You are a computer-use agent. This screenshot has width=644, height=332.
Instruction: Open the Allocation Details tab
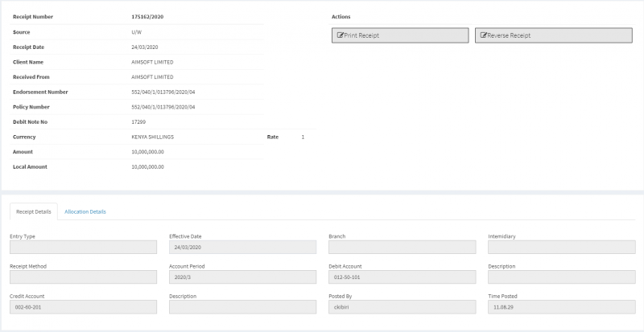point(85,211)
